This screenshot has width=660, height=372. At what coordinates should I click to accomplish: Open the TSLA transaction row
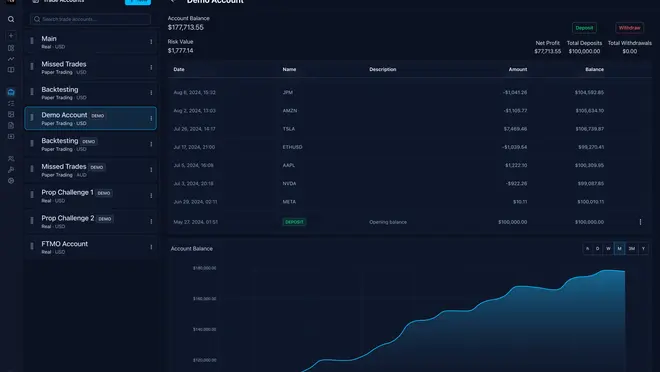click(409, 129)
